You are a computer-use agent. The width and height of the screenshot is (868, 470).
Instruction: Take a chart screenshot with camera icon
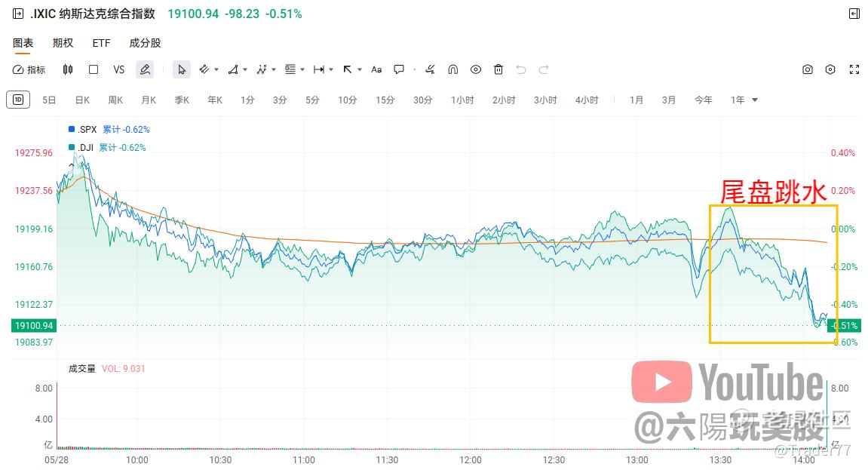click(808, 69)
